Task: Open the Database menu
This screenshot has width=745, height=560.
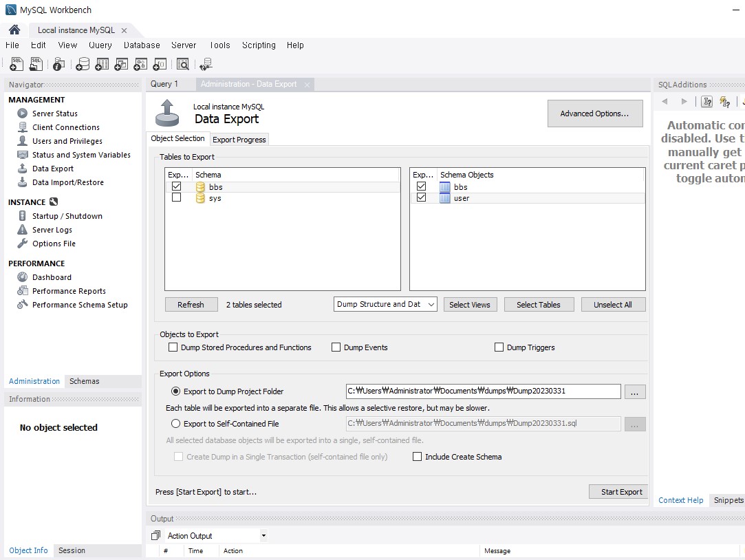Action: (142, 45)
